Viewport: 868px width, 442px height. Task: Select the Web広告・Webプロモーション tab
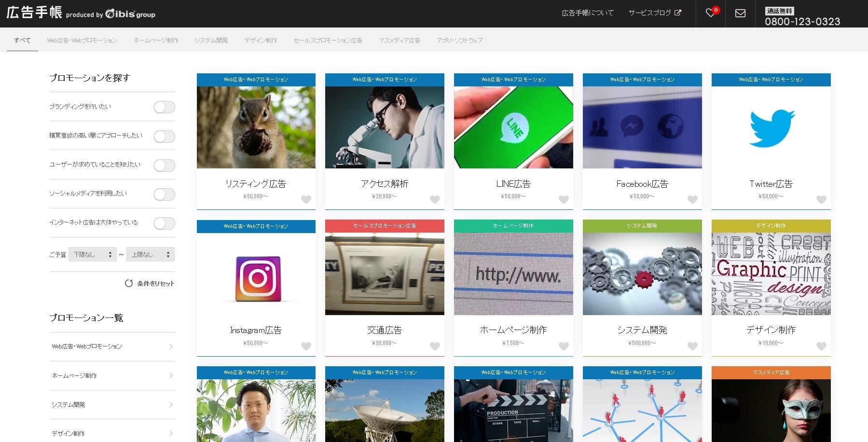click(x=82, y=41)
